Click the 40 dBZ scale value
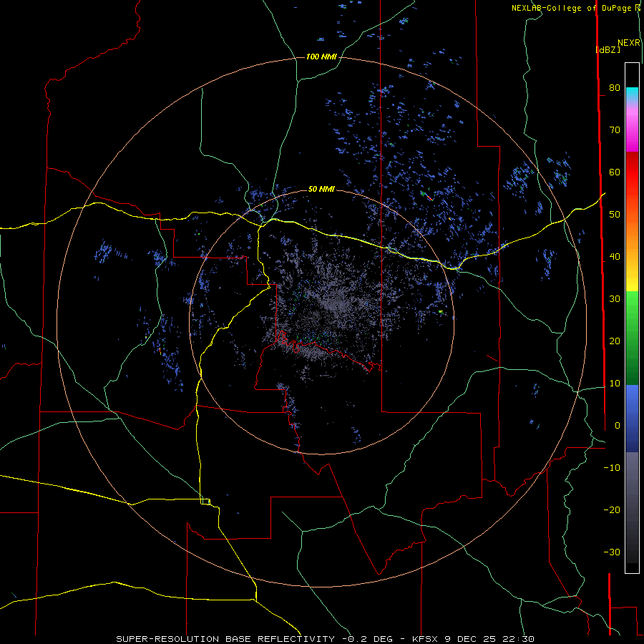 [x=615, y=257]
